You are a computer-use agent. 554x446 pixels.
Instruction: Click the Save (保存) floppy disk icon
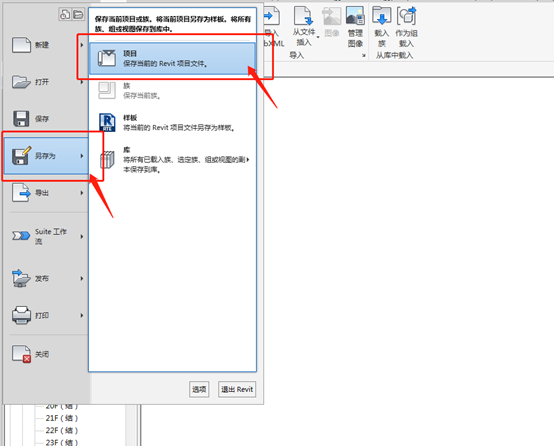point(21,118)
